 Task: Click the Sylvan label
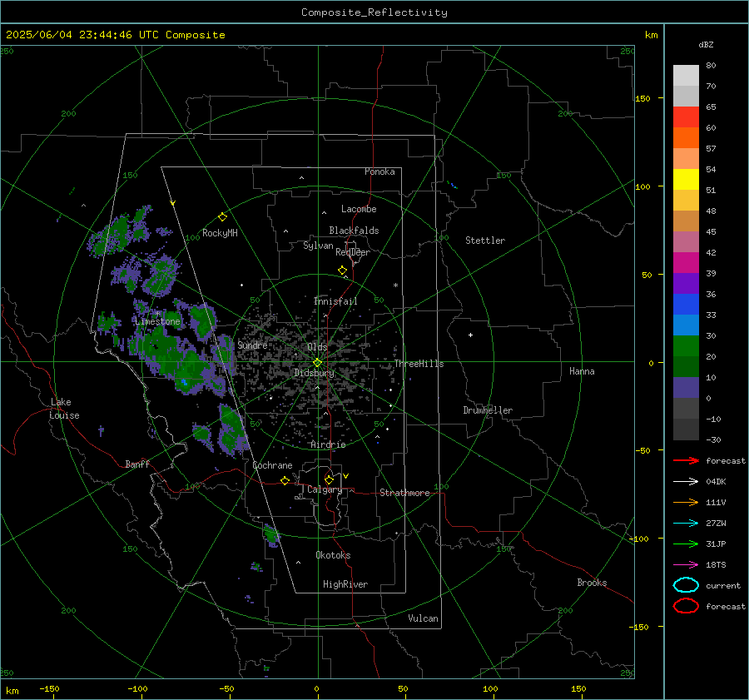point(318,246)
